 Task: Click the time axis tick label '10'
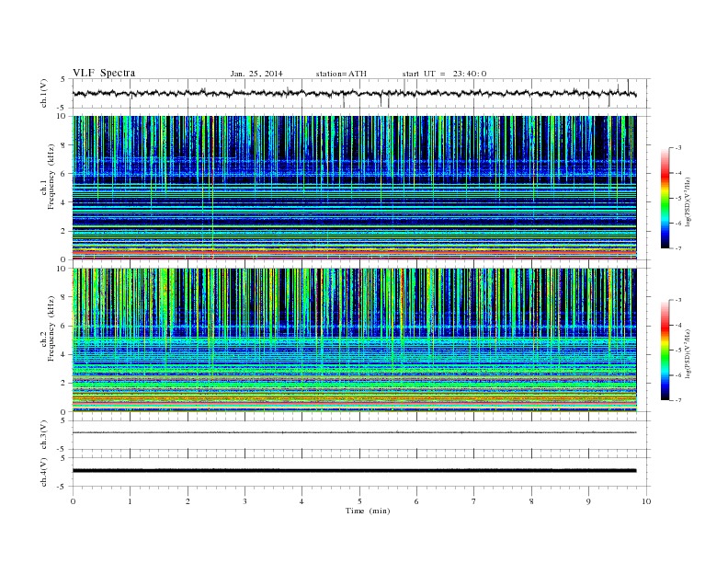(x=646, y=501)
